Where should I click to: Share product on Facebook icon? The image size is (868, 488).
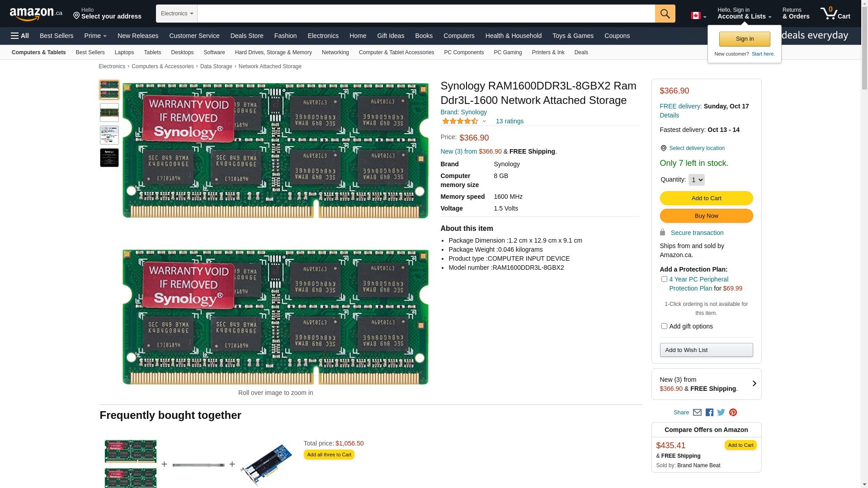(709, 413)
